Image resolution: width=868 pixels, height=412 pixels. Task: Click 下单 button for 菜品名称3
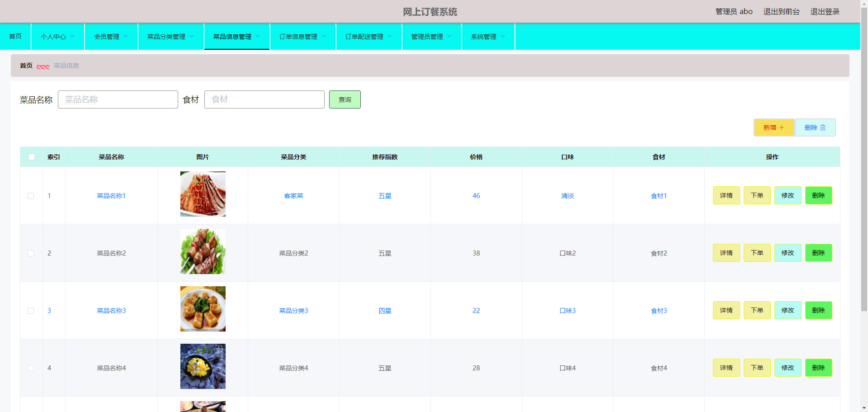[757, 310]
